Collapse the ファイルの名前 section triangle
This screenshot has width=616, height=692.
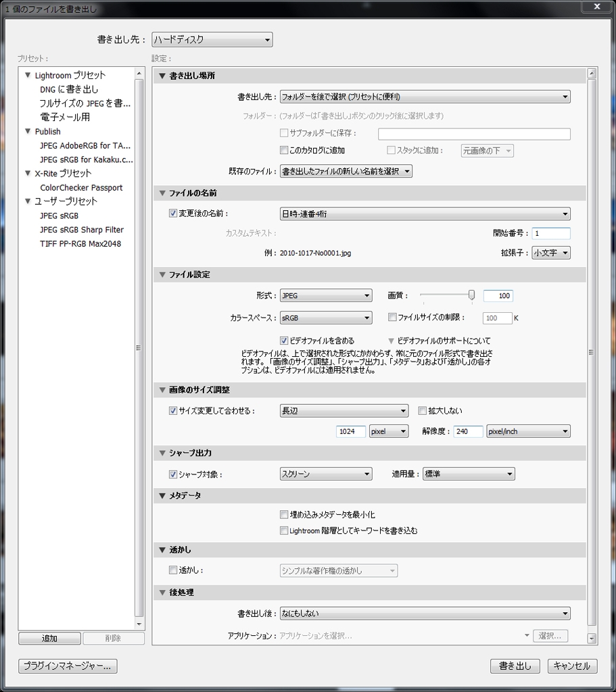[162, 193]
